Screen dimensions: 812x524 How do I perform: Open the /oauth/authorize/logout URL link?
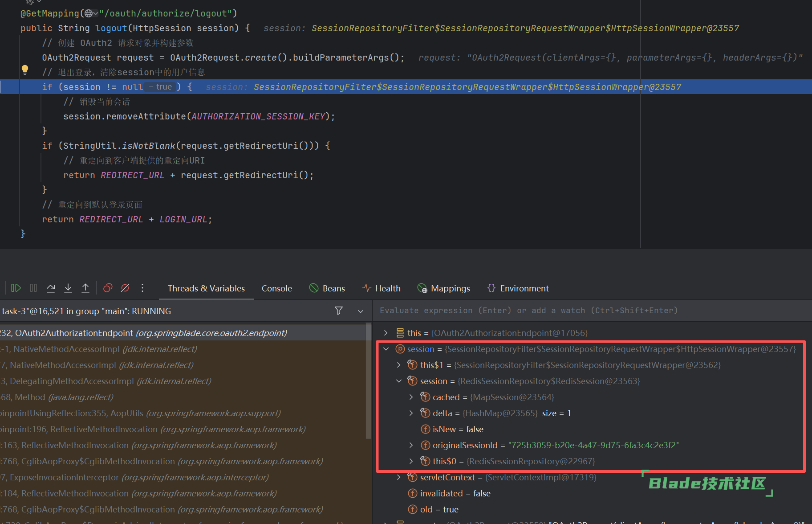(166, 13)
